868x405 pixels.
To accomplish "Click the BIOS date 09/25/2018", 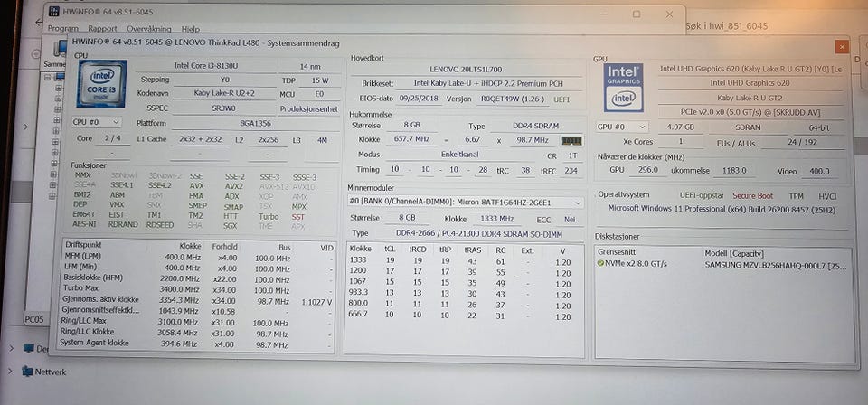I will point(420,99).
